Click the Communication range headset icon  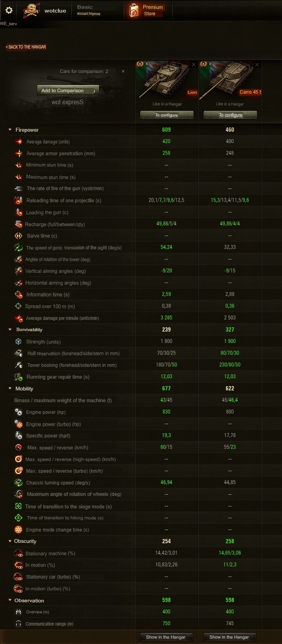tap(18, 624)
